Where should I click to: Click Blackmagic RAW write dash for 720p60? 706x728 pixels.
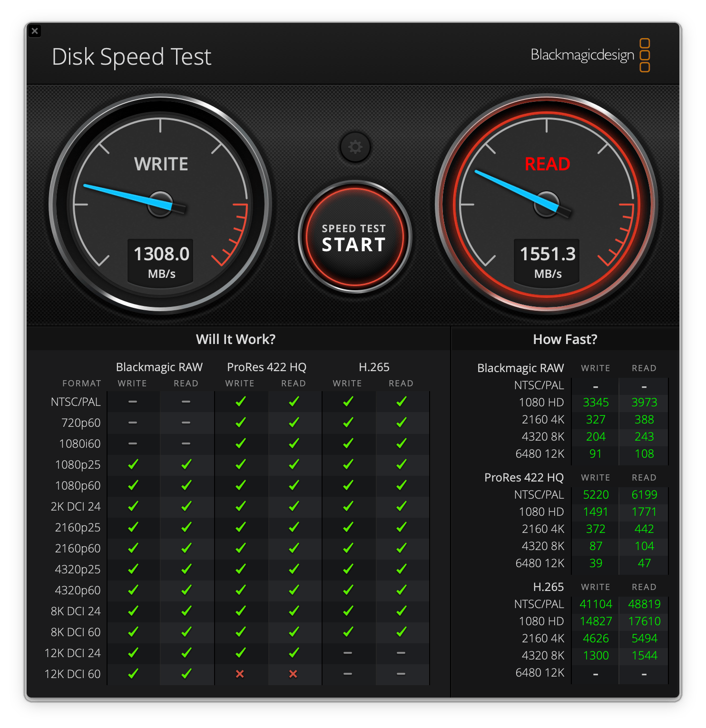click(x=133, y=423)
